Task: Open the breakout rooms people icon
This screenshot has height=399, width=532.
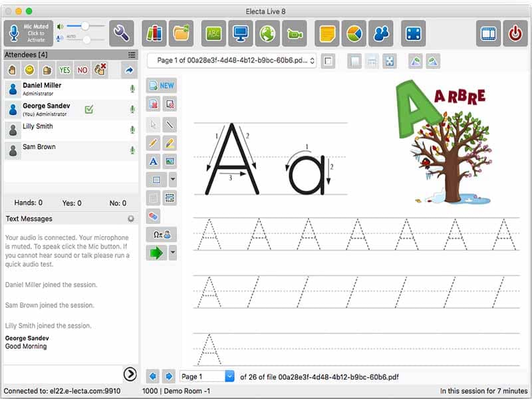Action: [381, 33]
